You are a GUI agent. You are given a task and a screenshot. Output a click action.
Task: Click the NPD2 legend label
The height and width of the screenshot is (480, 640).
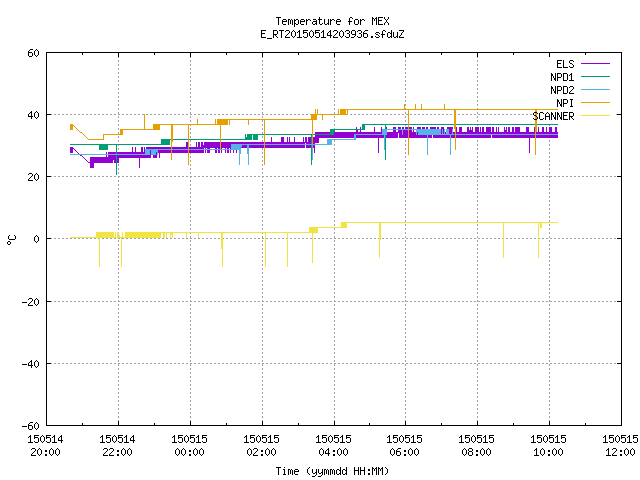click(562, 90)
